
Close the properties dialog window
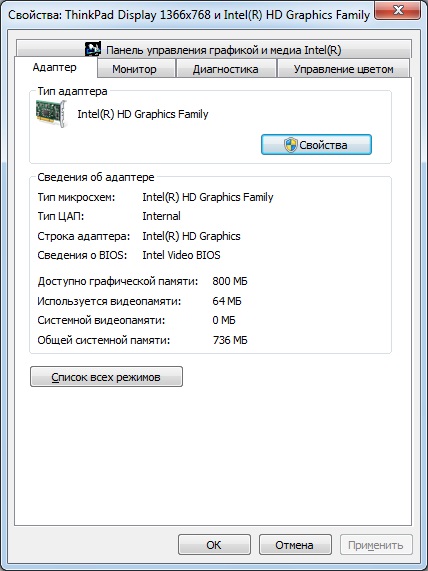[398, 11]
